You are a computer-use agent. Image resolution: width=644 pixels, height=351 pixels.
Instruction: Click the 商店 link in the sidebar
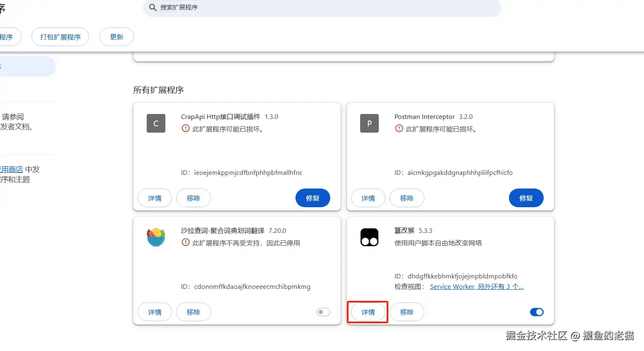tap(11, 169)
